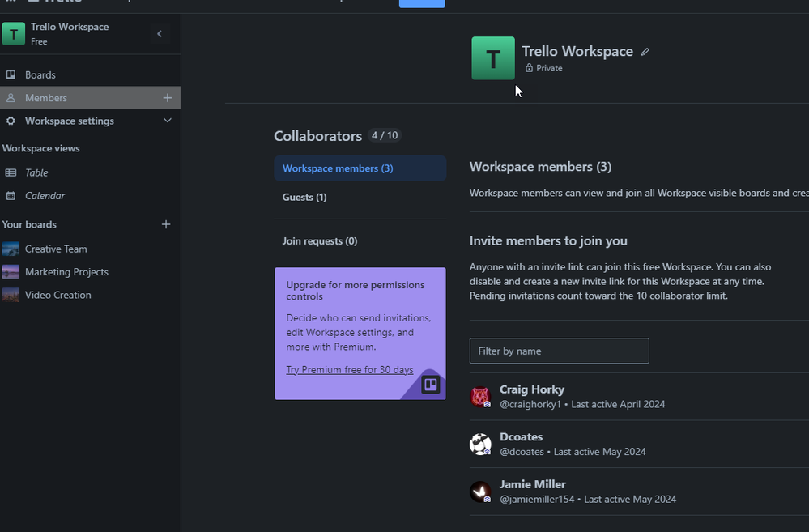Open the Video Creation board
The image size is (809, 532).
tap(90, 296)
